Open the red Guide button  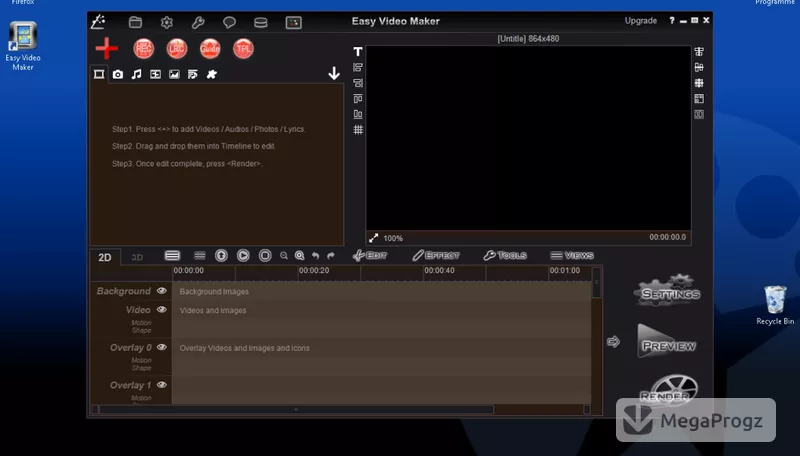coord(210,48)
